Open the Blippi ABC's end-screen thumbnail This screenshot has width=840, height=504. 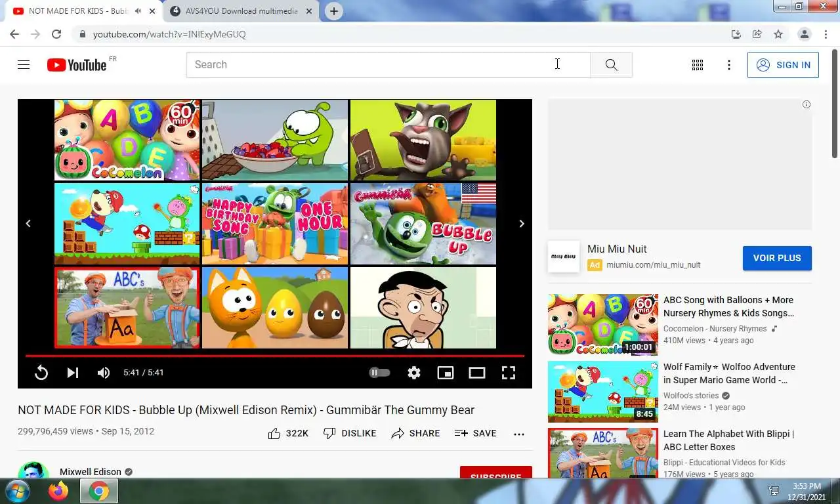[x=127, y=307]
